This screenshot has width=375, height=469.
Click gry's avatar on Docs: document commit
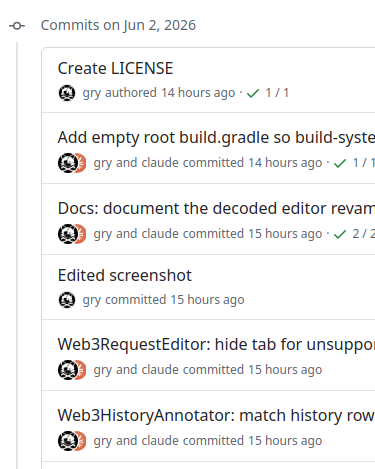point(68,234)
